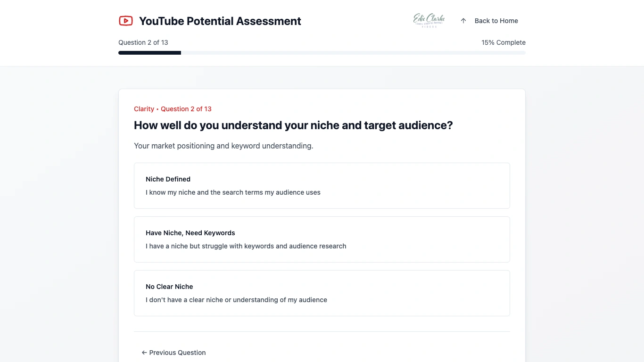This screenshot has width=644, height=362.
Task: Go Back to Home
Action: pos(496,21)
